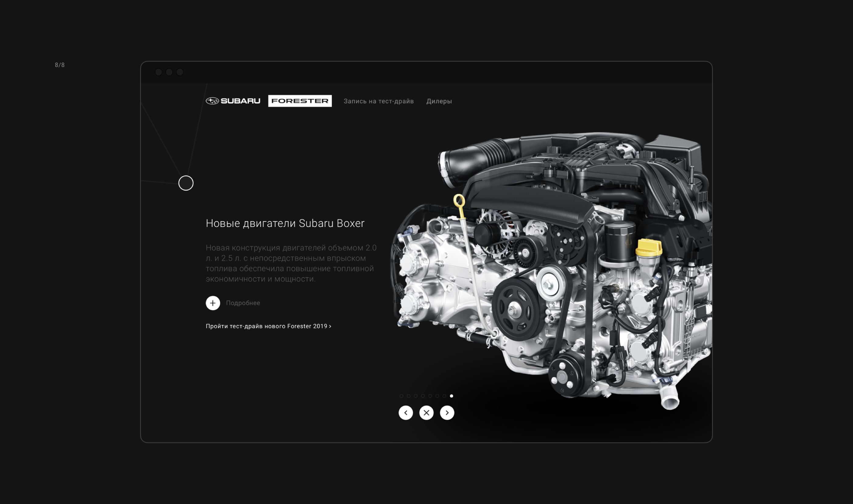Select the third pagination dot
This screenshot has height=504, width=853.
pos(416,396)
